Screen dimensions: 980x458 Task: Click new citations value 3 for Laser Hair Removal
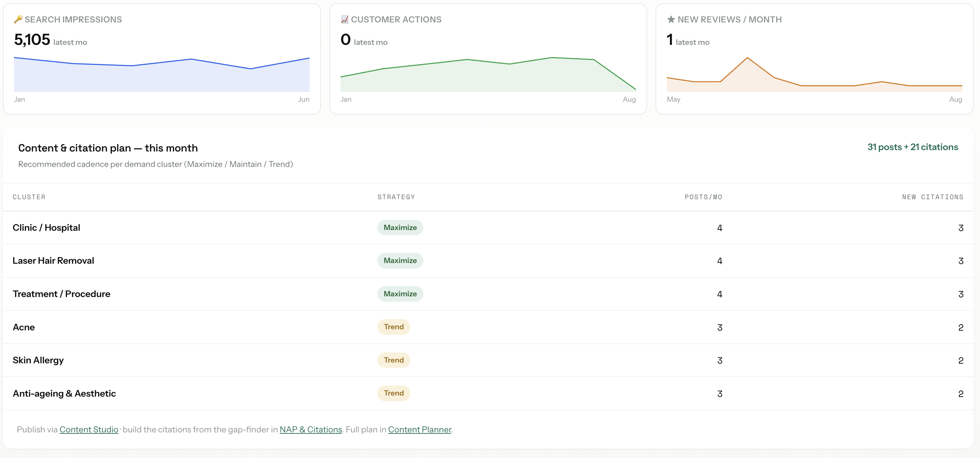[x=961, y=261]
